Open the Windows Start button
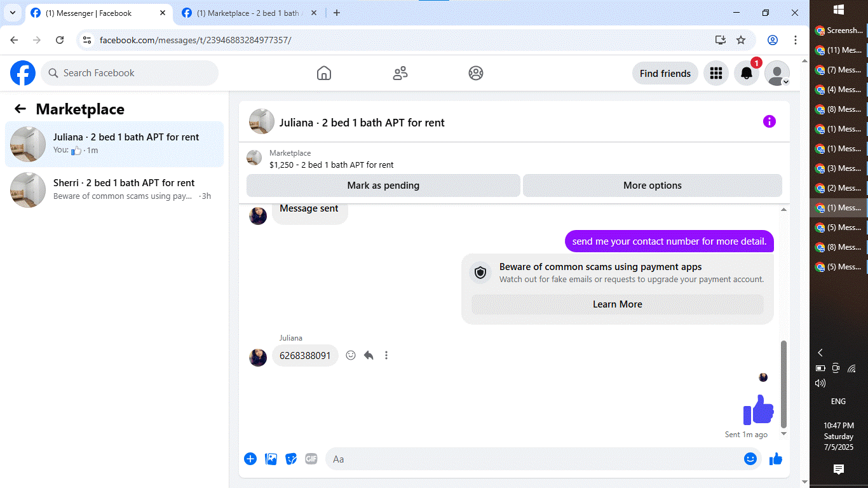 [839, 10]
